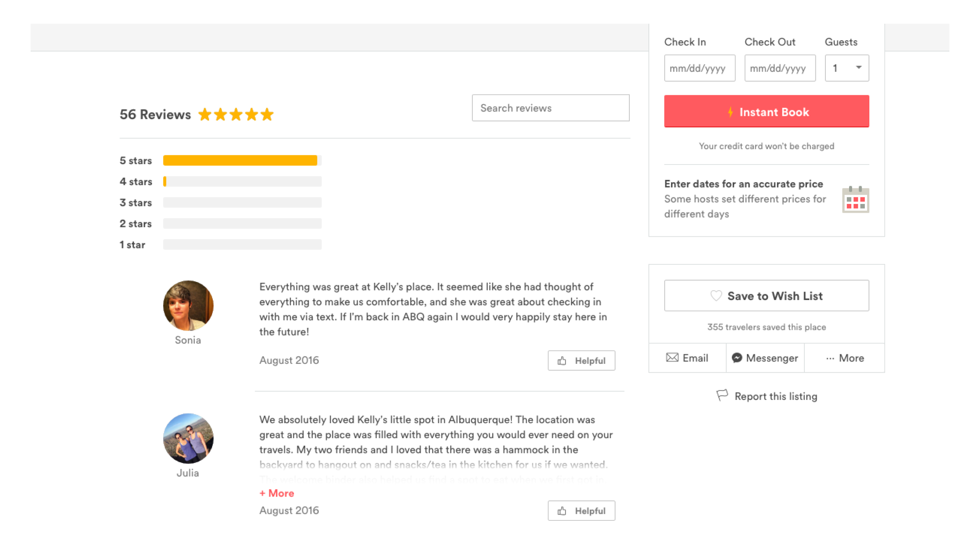980x551 pixels.
Task: Click the Search reviews box
Action: (550, 108)
